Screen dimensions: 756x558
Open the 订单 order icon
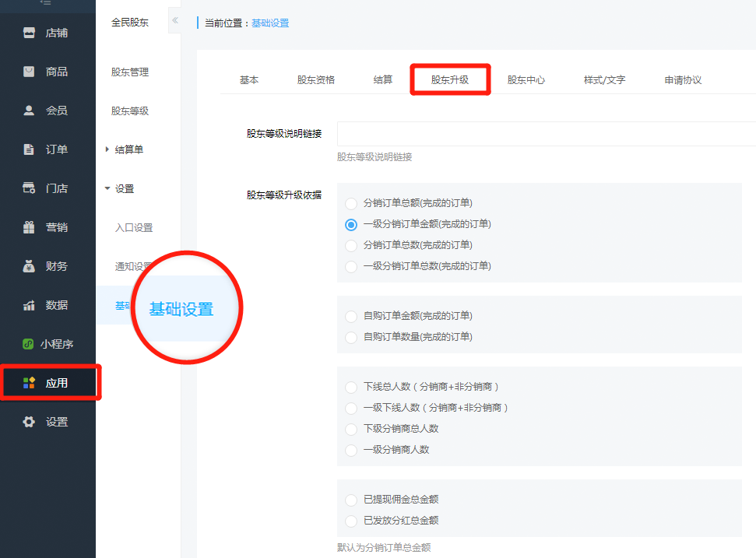[x=29, y=149]
